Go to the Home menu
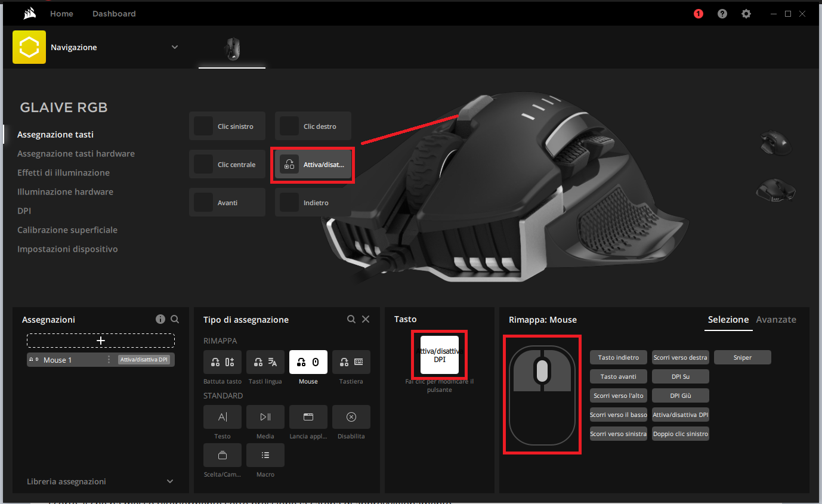Image resolution: width=822 pixels, height=504 pixels. 61,14
